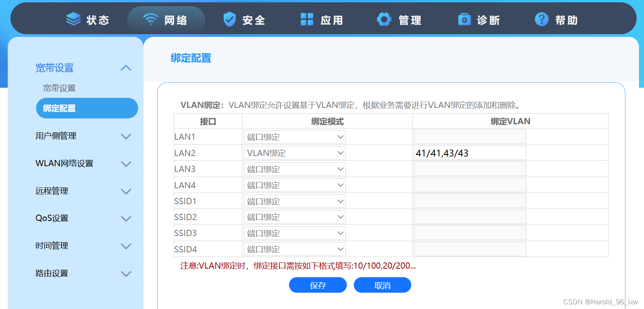Open LAN4 binding mode dropdown
644x309 pixels.
coord(295,185)
